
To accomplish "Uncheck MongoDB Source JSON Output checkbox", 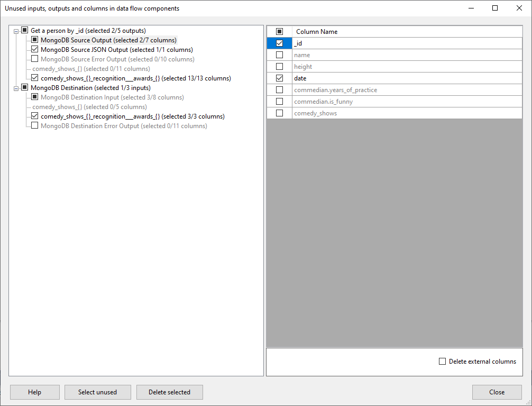I will [34, 49].
